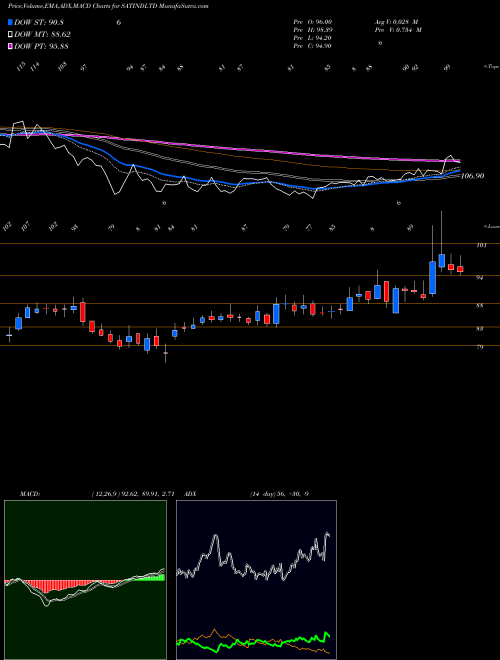Click the green +DI line in the ADX panel

pos(253,644)
